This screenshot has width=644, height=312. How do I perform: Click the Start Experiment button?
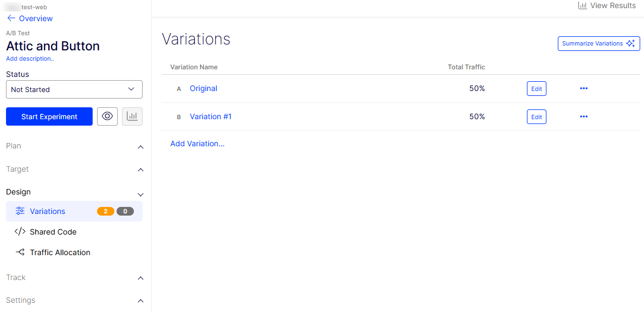(x=49, y=116)
